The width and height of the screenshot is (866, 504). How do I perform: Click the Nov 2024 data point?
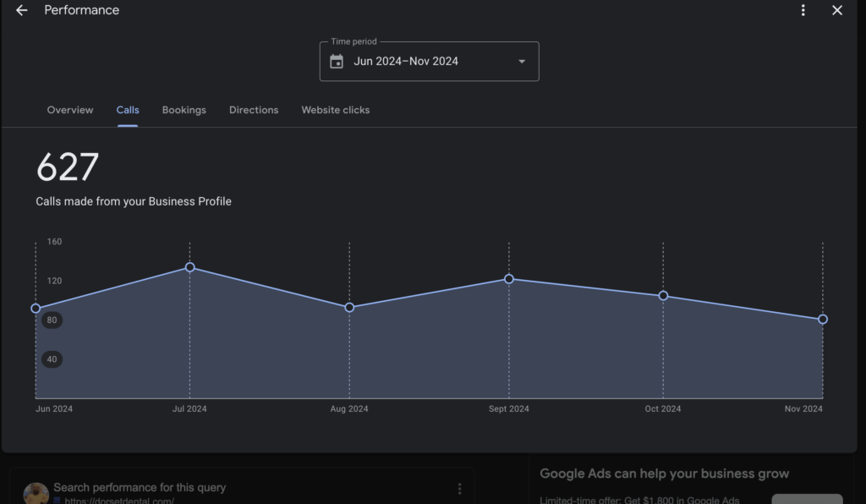tap(822, 319)
